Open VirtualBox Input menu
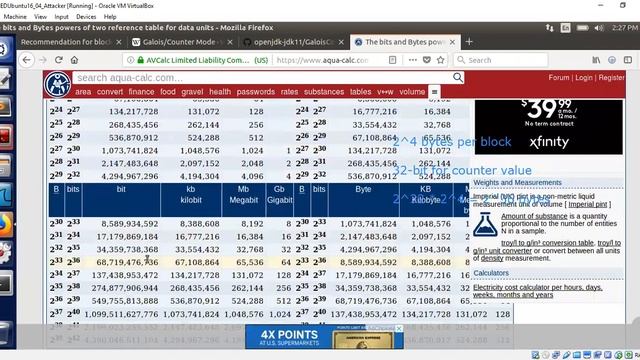This screenshot has width=640, height=360. click(x=61, y=17)
